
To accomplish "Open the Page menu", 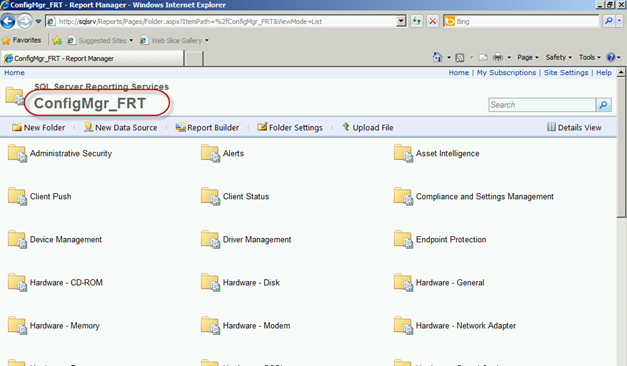I will click(528, 57).
